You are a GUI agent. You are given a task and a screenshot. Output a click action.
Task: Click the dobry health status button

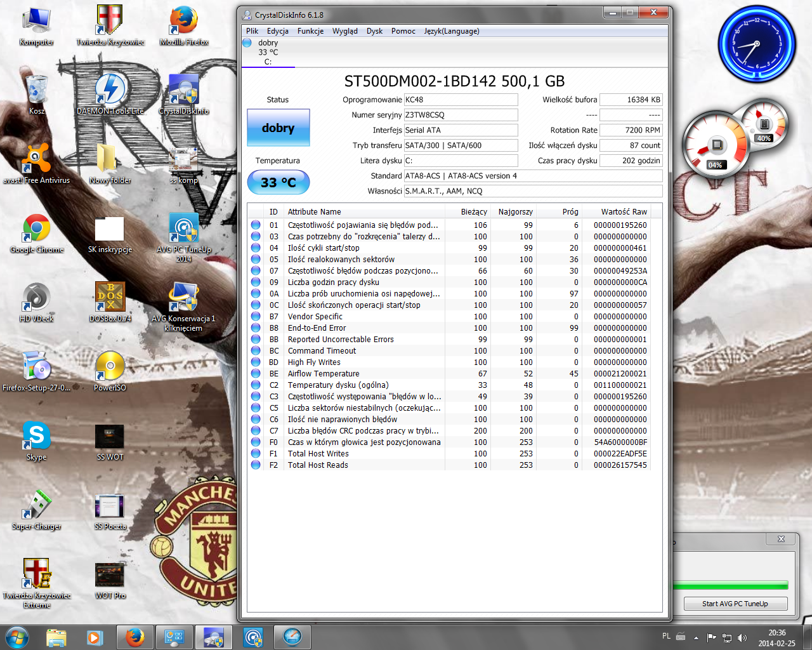(278, 128)
